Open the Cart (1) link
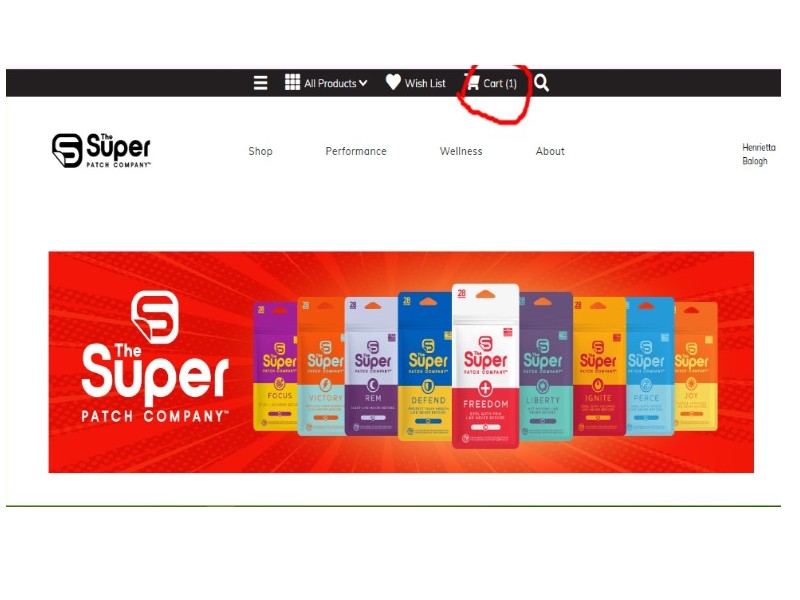 pyautogui.click(x=500, y=83)
